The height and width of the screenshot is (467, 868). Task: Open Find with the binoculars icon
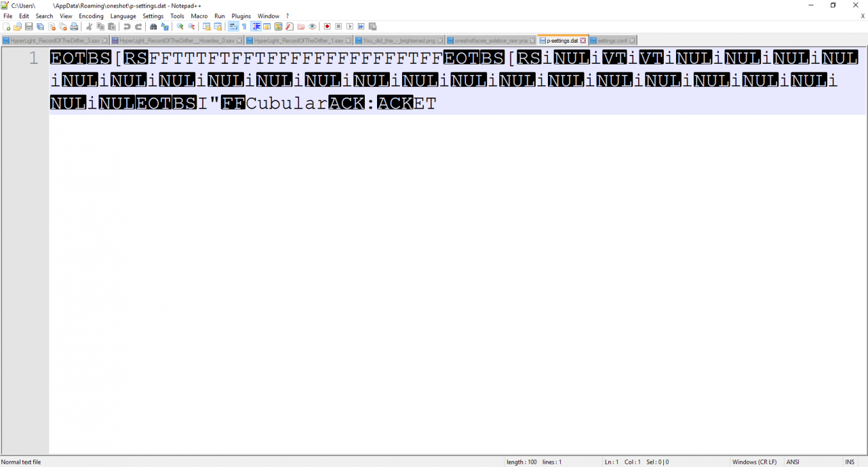[153, 27]
